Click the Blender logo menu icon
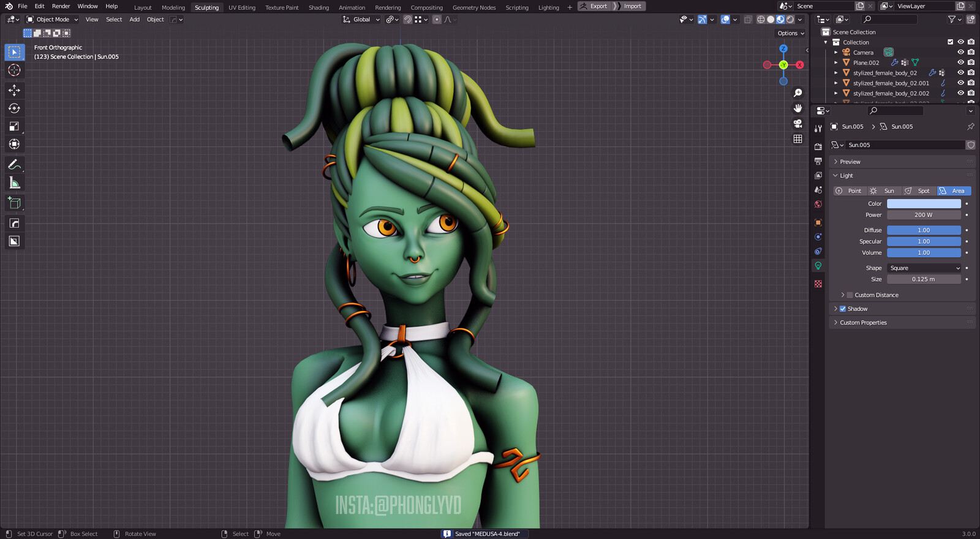 pos(9,6)
